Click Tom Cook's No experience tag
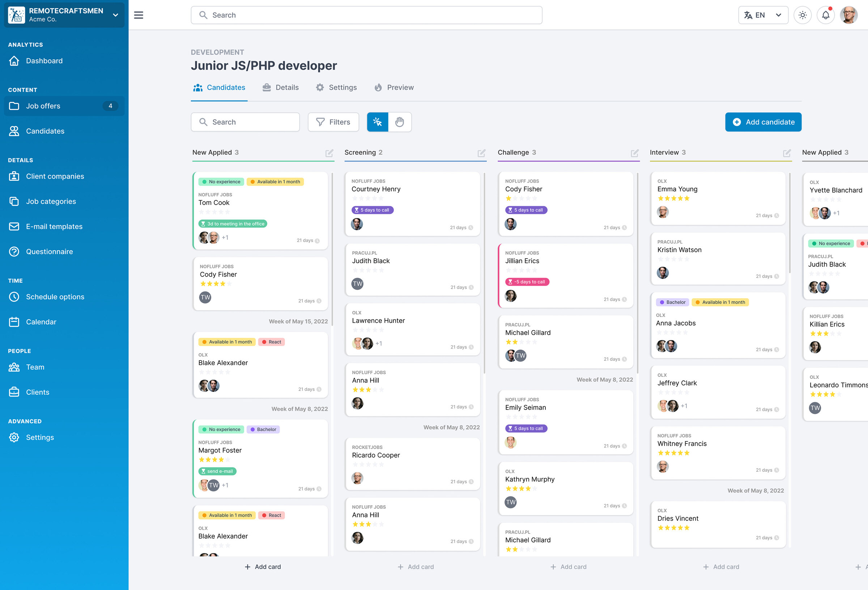 click(x=221, y=182)
